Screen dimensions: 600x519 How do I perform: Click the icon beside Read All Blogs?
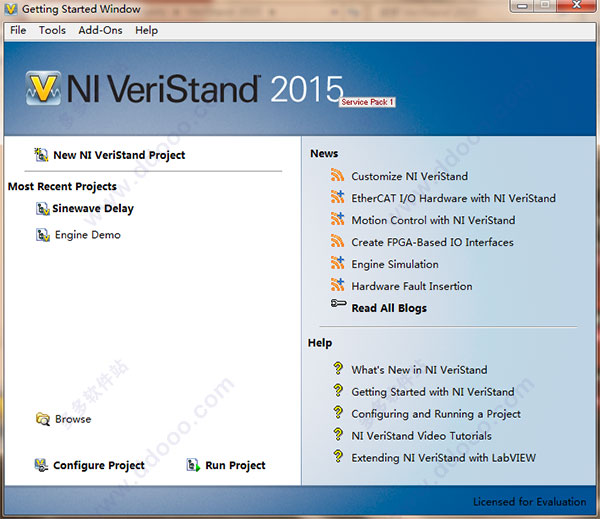tap(339, 304)
